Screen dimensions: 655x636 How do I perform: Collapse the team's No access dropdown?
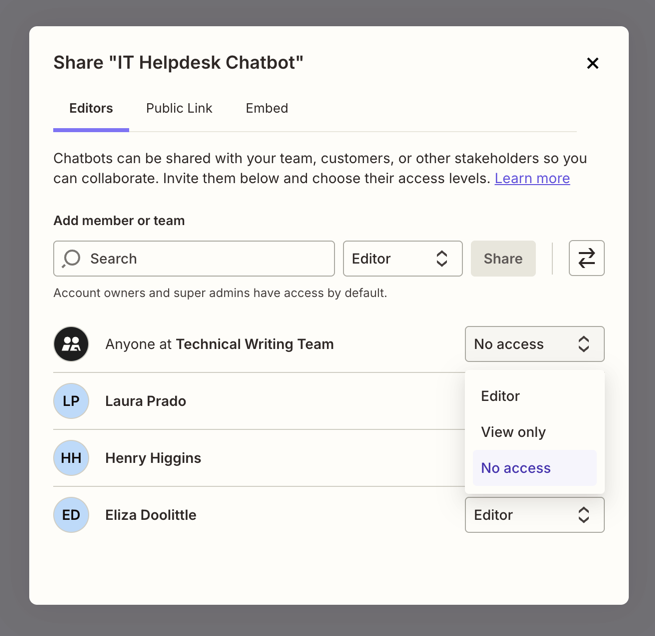point(534,344)
